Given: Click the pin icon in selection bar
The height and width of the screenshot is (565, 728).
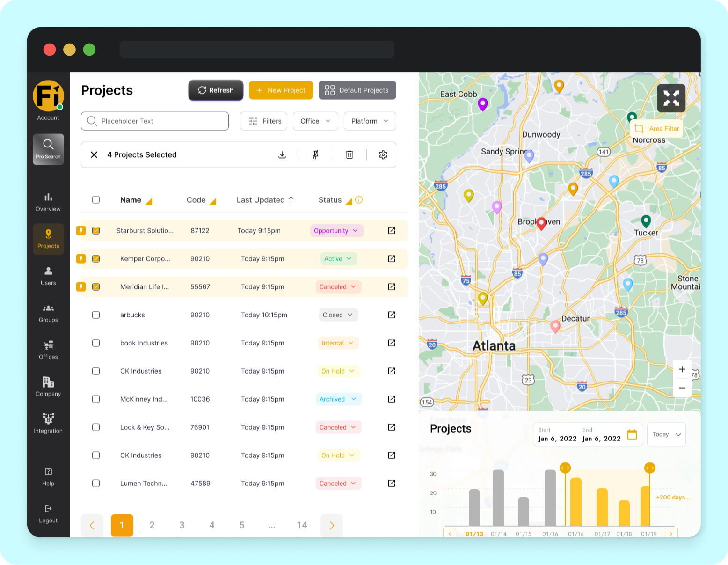Looking at the screenshot, I should pos(316,155).
